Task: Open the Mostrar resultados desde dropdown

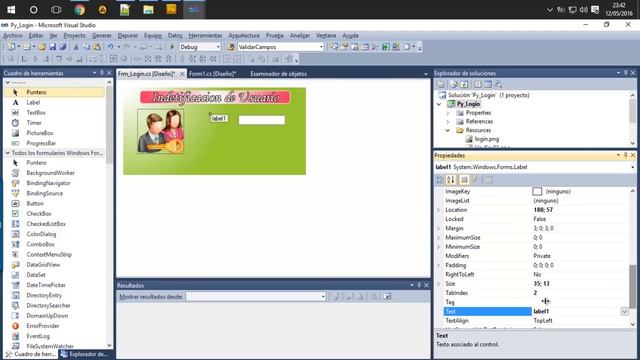Action: pos(323,297)
